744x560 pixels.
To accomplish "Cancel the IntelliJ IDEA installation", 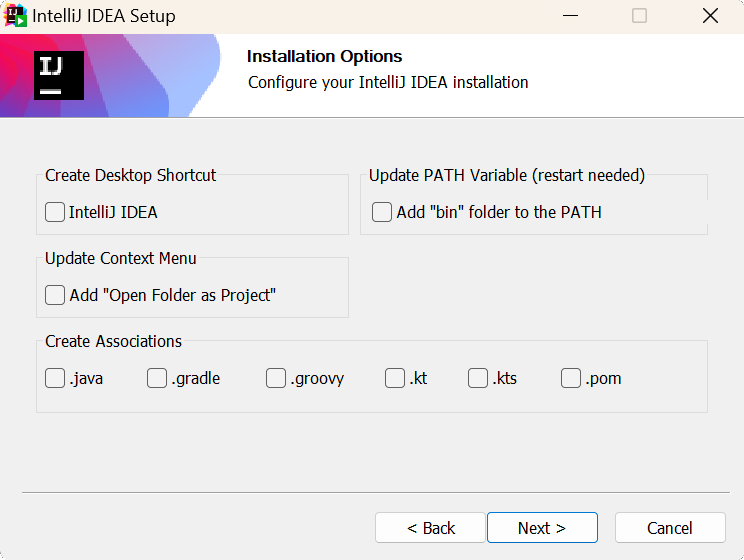I will (x=670, y=528).
